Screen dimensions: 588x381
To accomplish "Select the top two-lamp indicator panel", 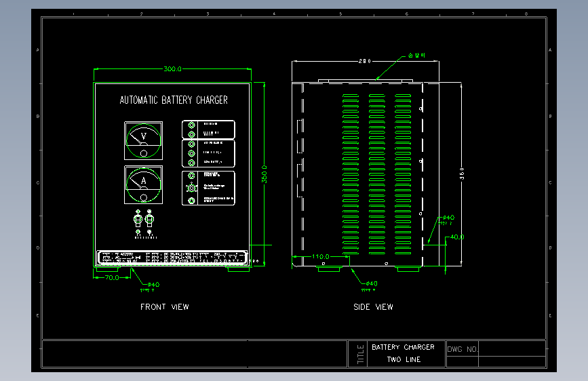I will click(x=208, y=129).
